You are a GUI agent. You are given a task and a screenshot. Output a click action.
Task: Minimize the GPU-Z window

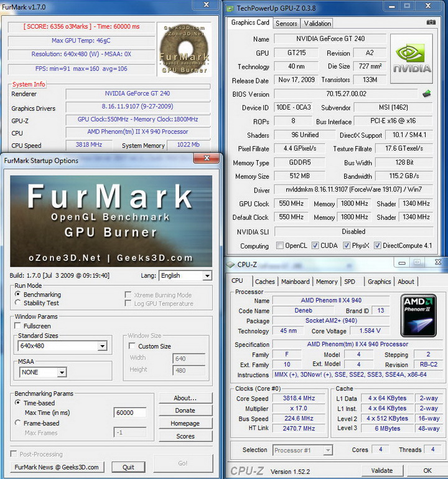pos(392,6)
